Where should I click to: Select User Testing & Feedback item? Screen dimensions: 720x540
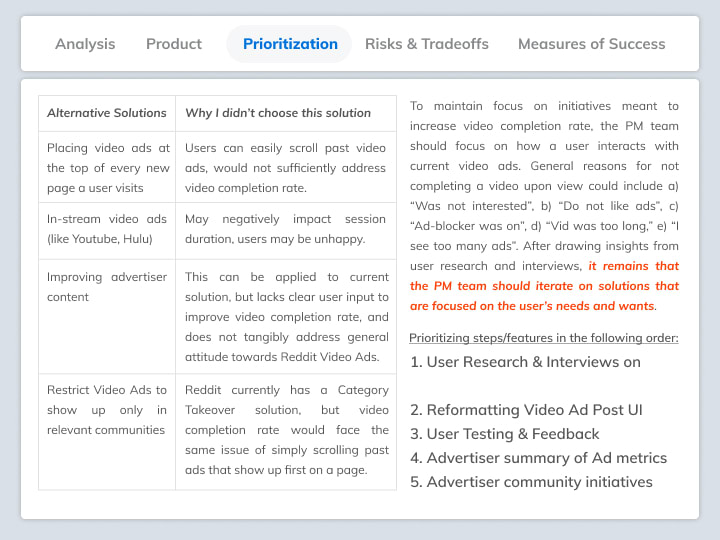(x=505, y=434)
